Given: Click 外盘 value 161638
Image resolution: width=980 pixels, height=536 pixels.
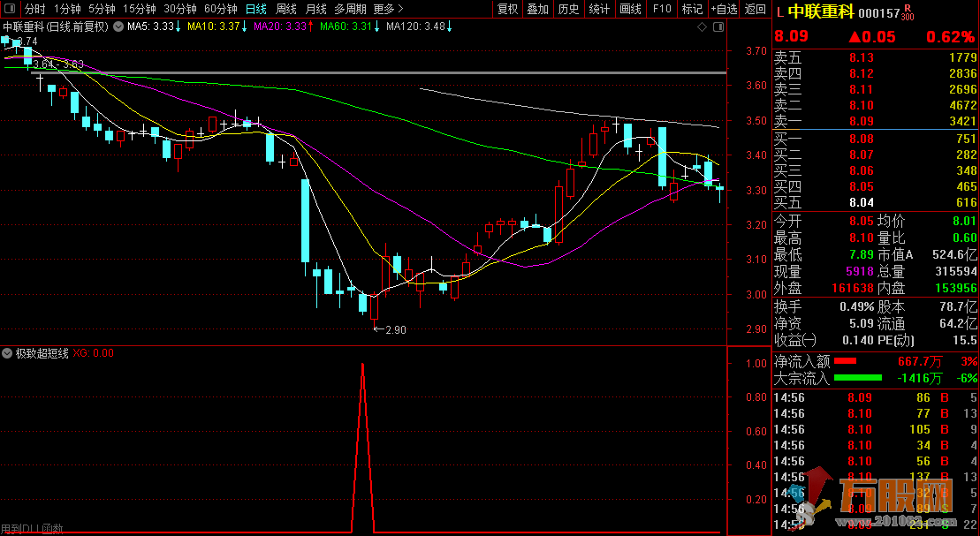Looking at the screenshot, I should (853, 288).
